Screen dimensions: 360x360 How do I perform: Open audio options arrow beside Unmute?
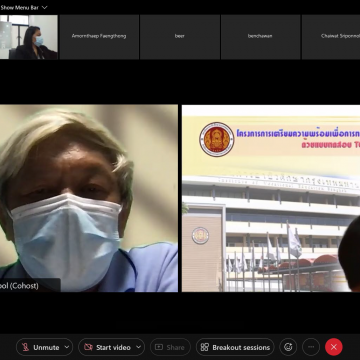67,347
